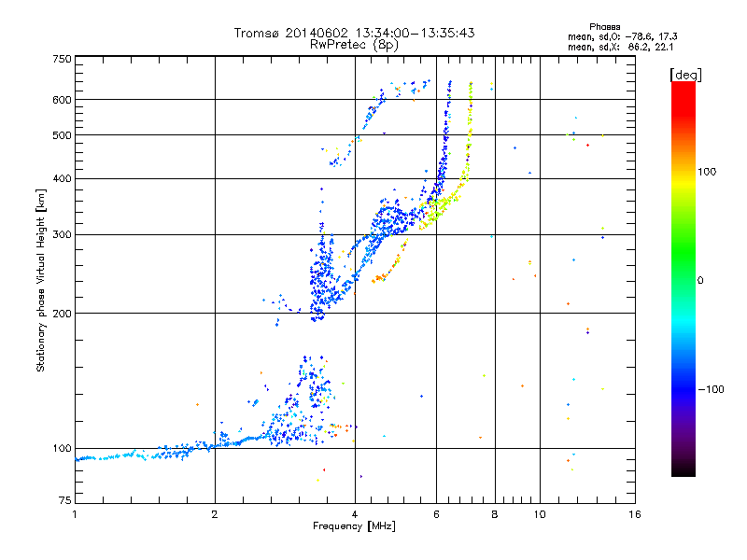The height and width of the screenshot is (560, 747).
Task: Click the 'Stationary phase Virtual Height [km]' label
Action: click(x=41, y=280)
